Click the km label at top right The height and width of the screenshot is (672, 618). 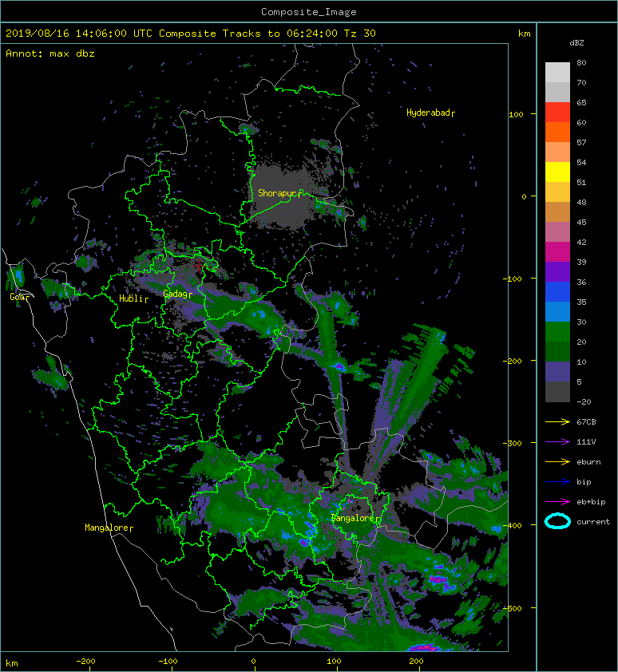click(524, 34)
